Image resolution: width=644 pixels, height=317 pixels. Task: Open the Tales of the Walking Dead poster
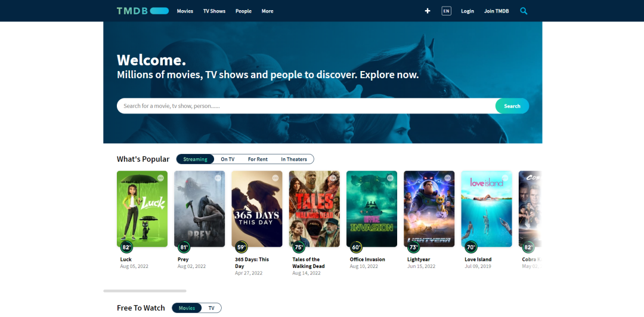[x=315, y=209]
